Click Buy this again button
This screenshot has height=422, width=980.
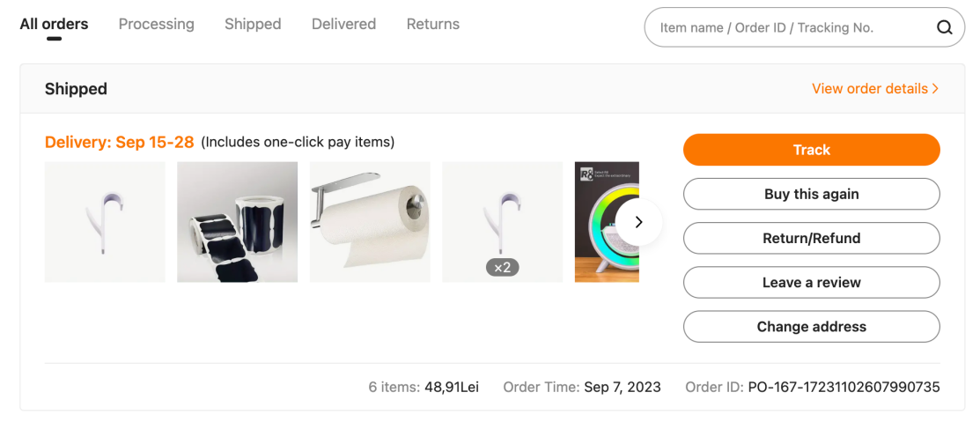pyautogui.click(x=811, y=194)
